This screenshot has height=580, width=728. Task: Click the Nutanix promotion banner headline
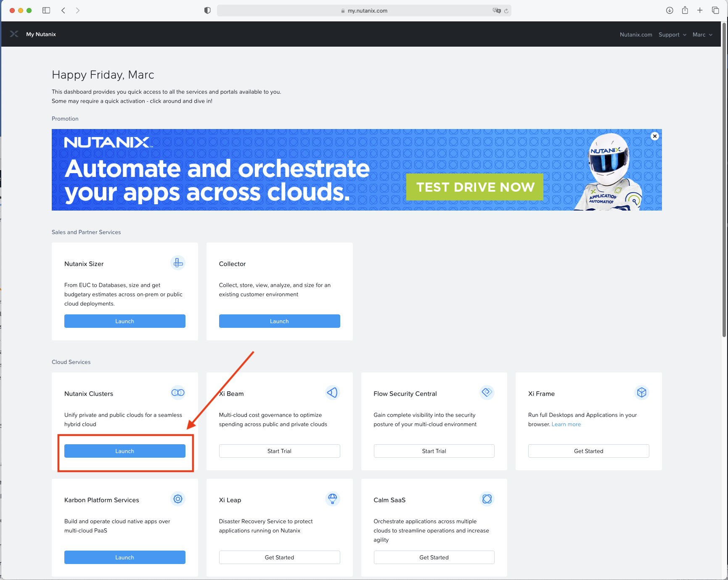coord(217,180)
